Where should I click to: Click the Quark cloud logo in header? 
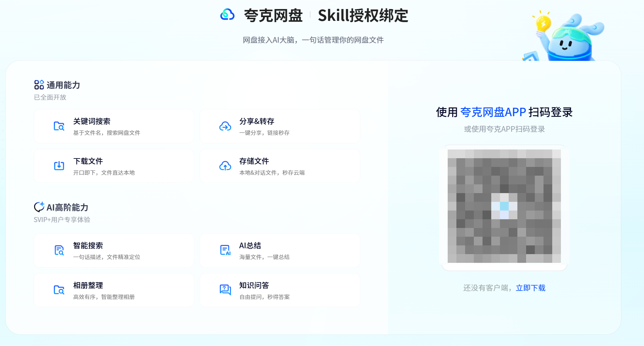point(227,15)
